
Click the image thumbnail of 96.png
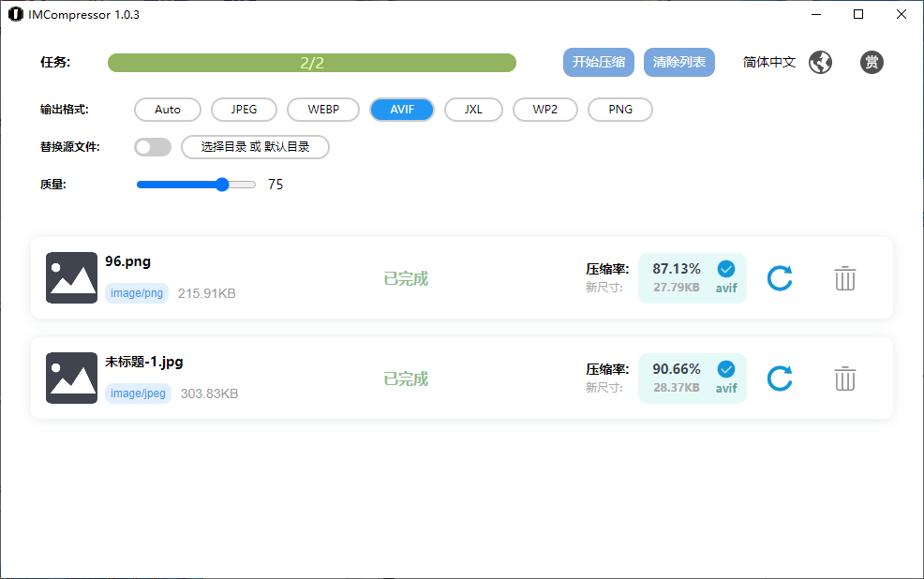[x=71, y=277]
